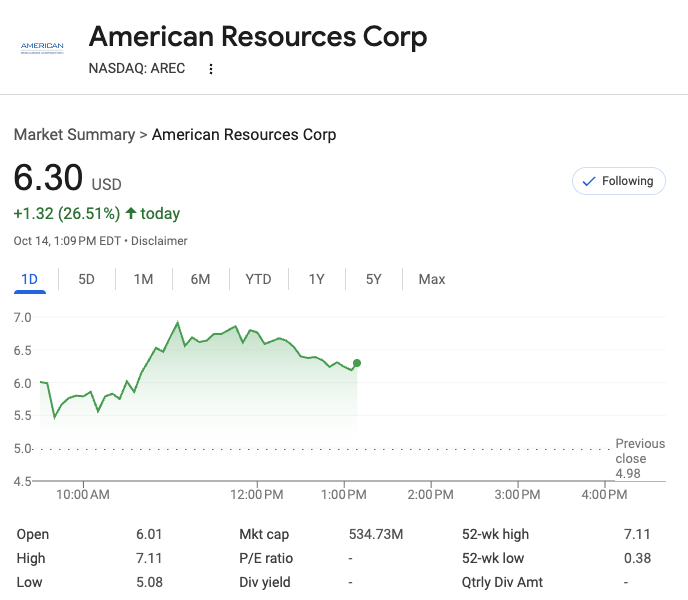This screenshot has width=688, height=600.
Task: Click the American Resources Corp title heading
Action: coord(258,36)
